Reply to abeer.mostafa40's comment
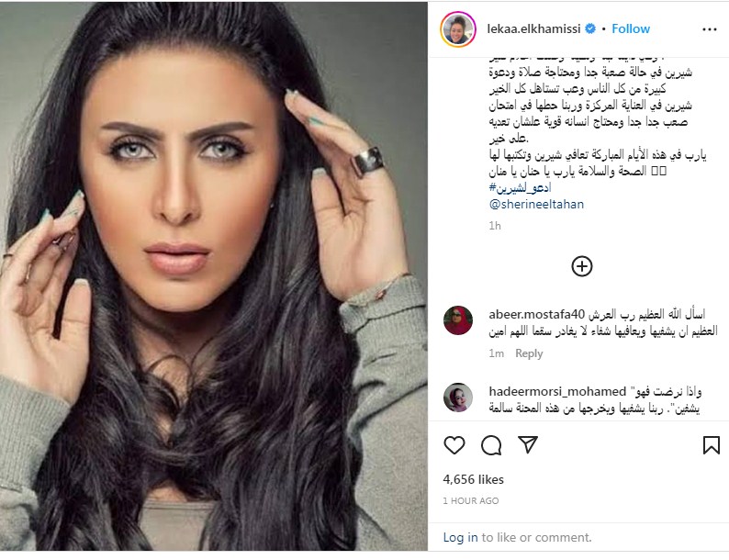Viewport: 729px width, 560px height. pyautogui.click(x=529, y=353)
